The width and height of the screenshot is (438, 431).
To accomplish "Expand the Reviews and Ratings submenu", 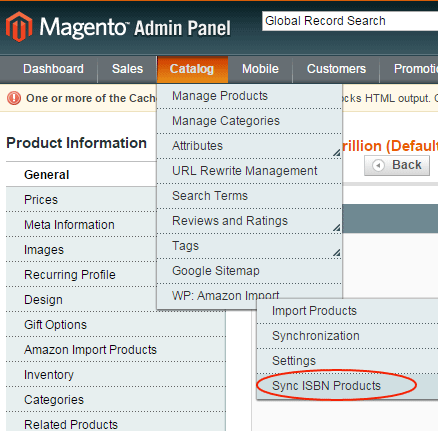I will tap(249, 221).
